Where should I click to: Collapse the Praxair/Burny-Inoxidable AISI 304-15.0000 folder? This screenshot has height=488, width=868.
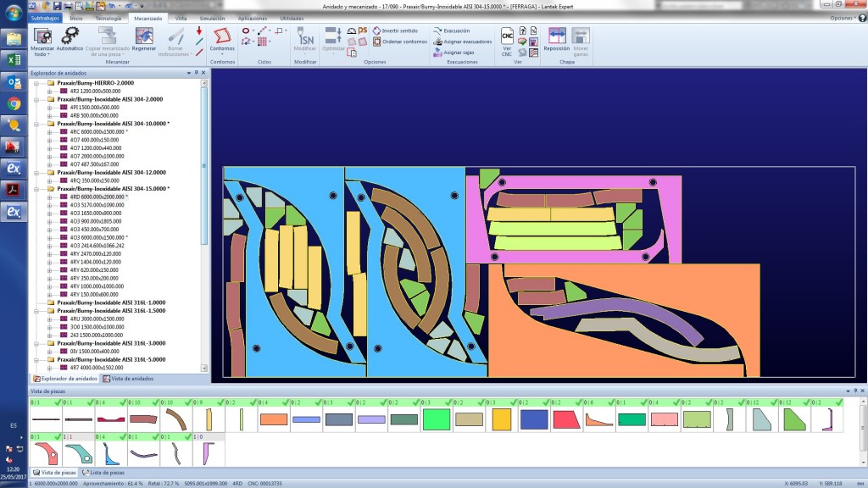(x=36, y=189)
